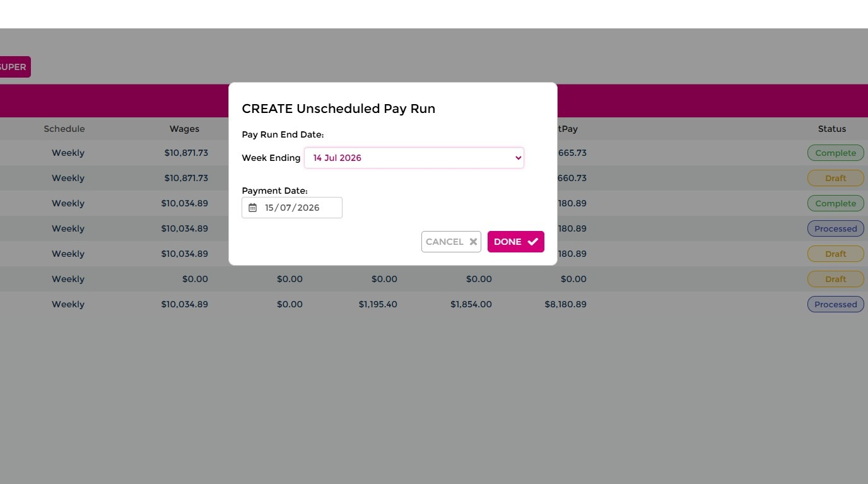Image resolution: width=868 pixels, height=484 pixels.
Task: Click the 'Pay Run End Date:' label
Action: [x=283, y=134]
